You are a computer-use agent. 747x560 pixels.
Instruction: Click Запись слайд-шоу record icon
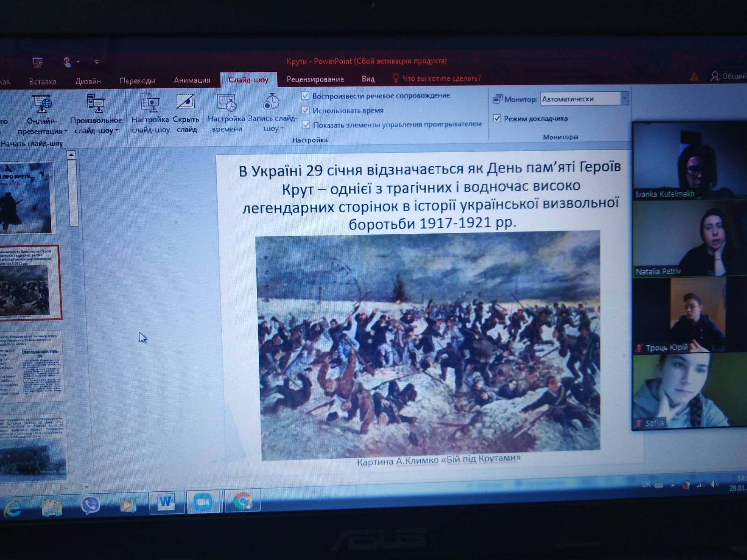tap(271, 102)
